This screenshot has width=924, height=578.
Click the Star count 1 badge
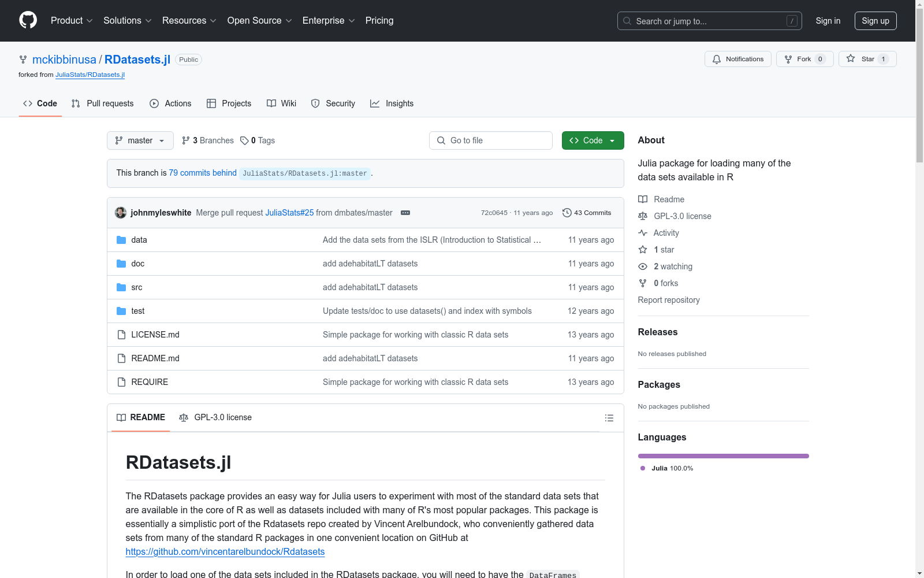(883, 59)
